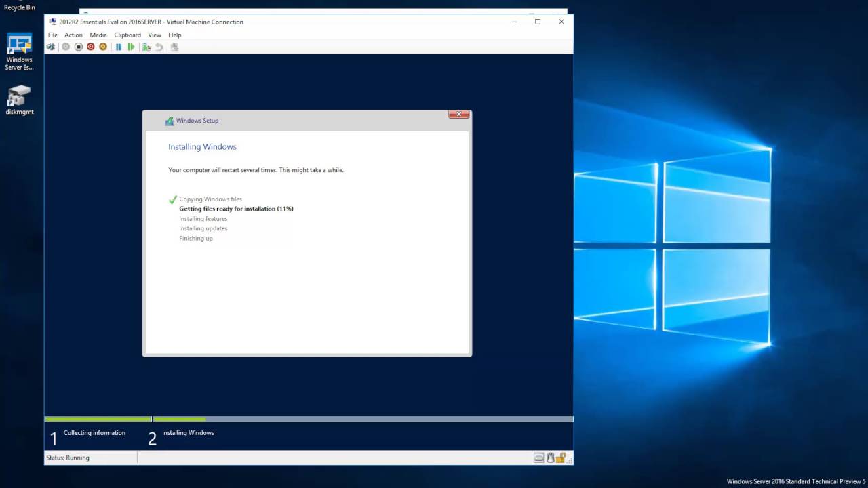
Task: Click 'Getting files ready for installation (11%)'
Action: 236,209
